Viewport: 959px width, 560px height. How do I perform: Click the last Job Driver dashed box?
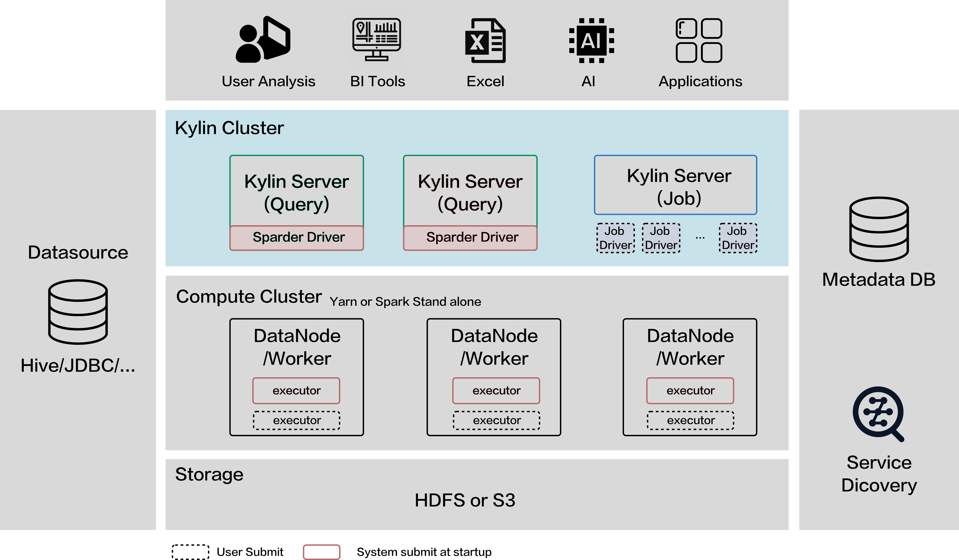[738, 238]
